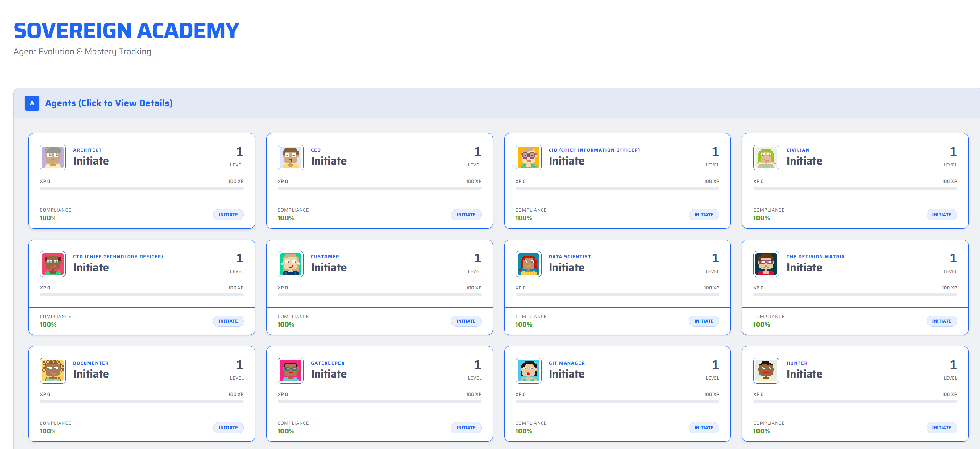Click the CTO agent avatar icon
980x449 pixels.
click(x=52, y=264)
